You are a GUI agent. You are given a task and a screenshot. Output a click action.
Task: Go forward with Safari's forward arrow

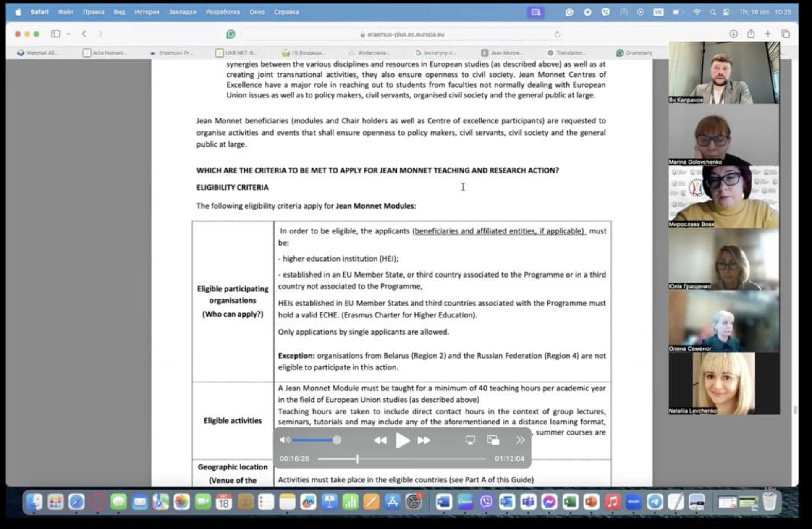(100, 34)
